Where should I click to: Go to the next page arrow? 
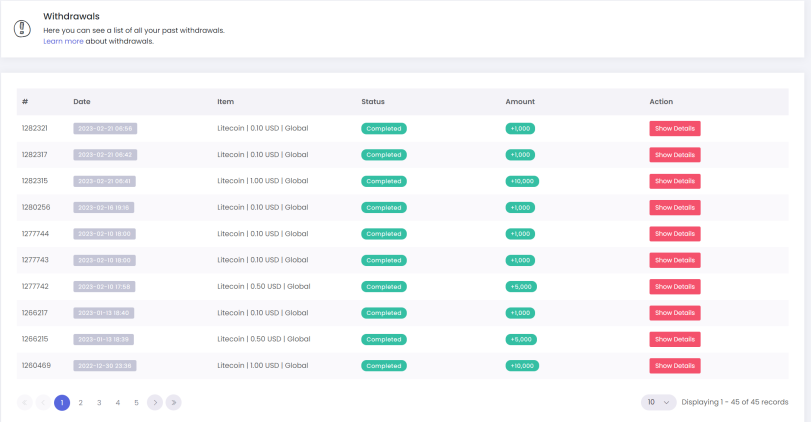coord(155,402)
